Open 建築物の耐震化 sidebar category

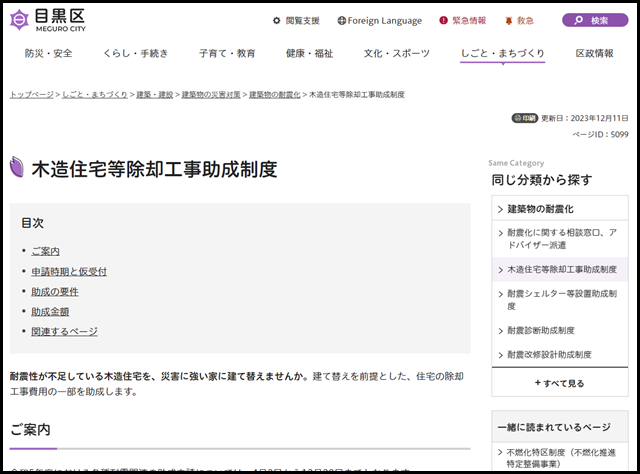pos(541,209)
